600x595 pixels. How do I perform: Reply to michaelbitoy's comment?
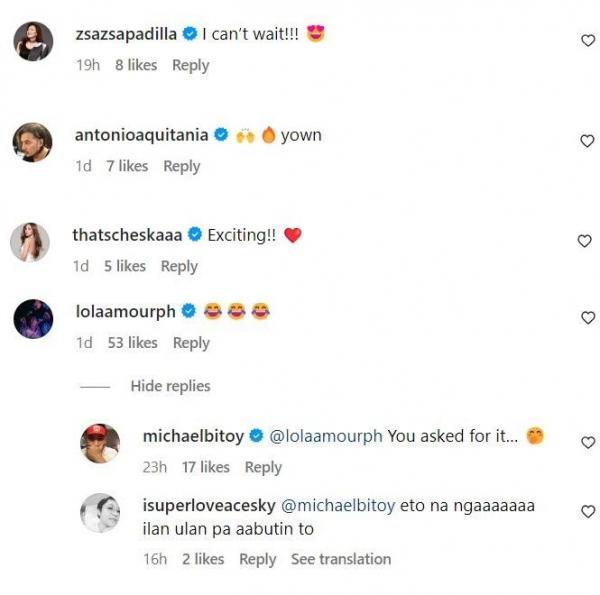pyautogui.click(x=263, y=467)
